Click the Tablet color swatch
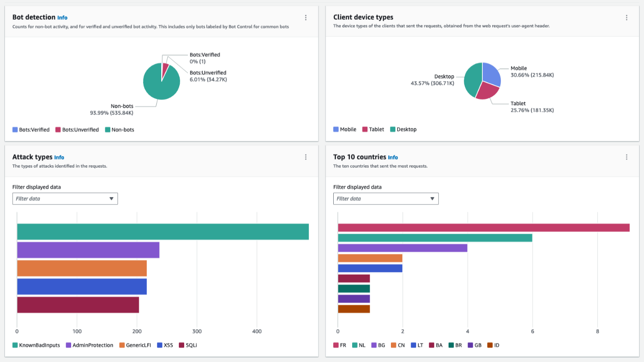The image size is (644, 362). tap(366, 129)
